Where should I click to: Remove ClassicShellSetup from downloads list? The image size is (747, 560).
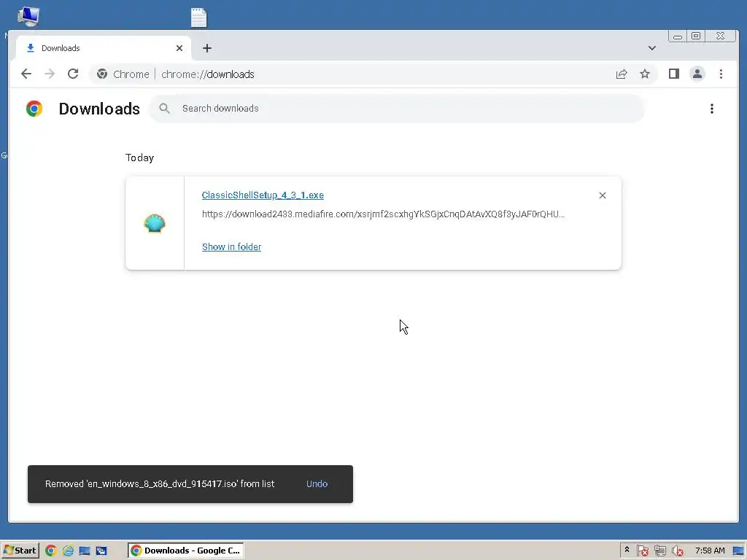click(602, 195)
